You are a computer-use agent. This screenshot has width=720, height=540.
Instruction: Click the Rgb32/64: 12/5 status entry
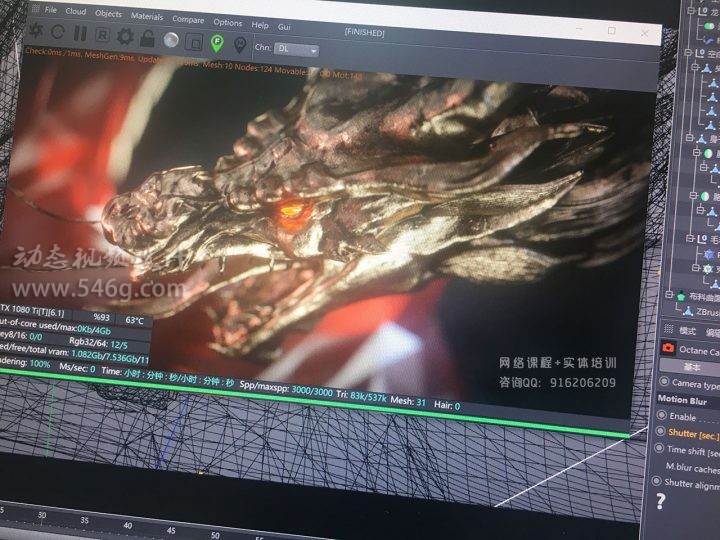click(98, 342)
